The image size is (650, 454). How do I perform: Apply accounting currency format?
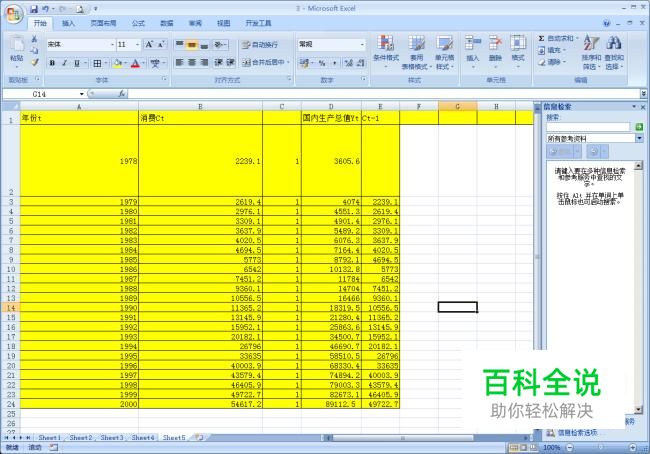pos(305,63)
